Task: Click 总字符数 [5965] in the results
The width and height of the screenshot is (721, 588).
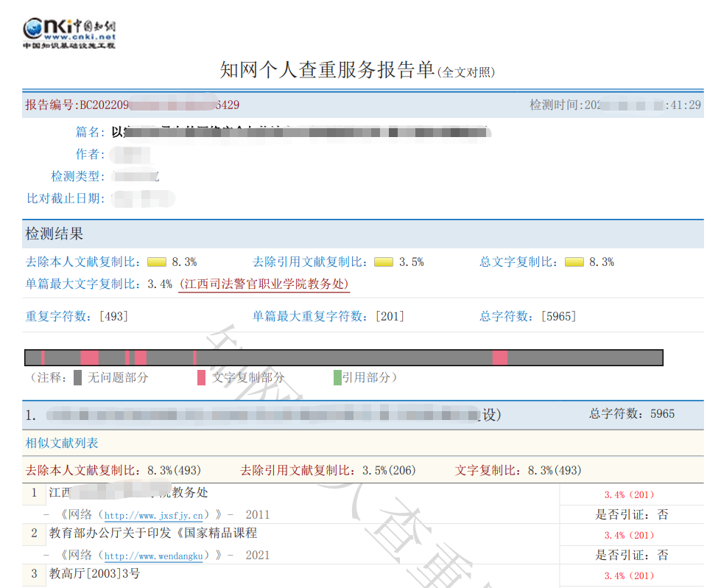Action: click(x=558, y=316)
